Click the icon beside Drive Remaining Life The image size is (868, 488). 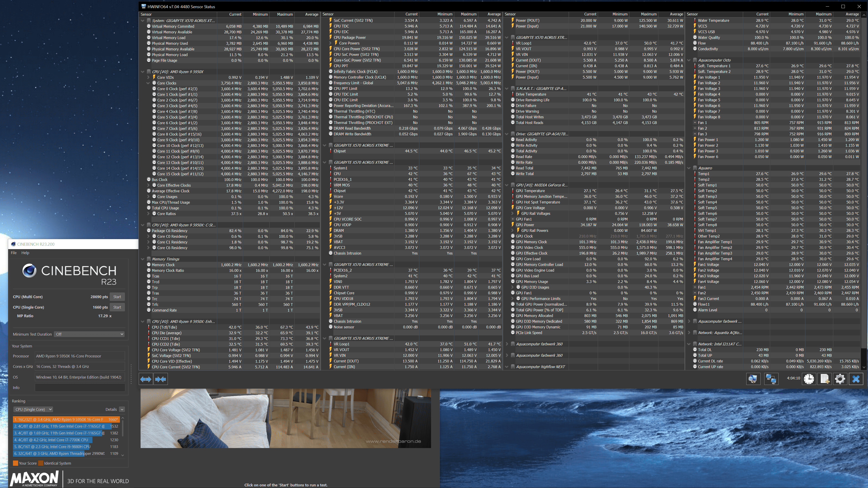click(513, 100)
